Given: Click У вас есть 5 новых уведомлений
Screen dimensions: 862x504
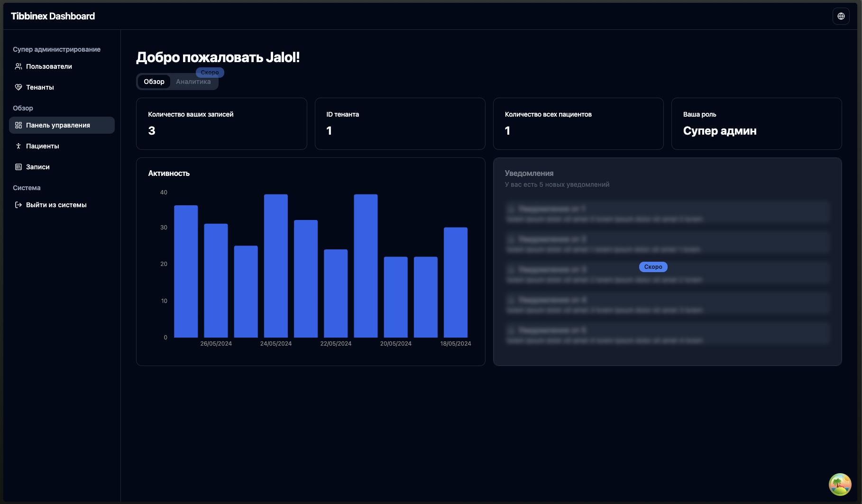Looking at the screenshot, I should pos(557,184).
